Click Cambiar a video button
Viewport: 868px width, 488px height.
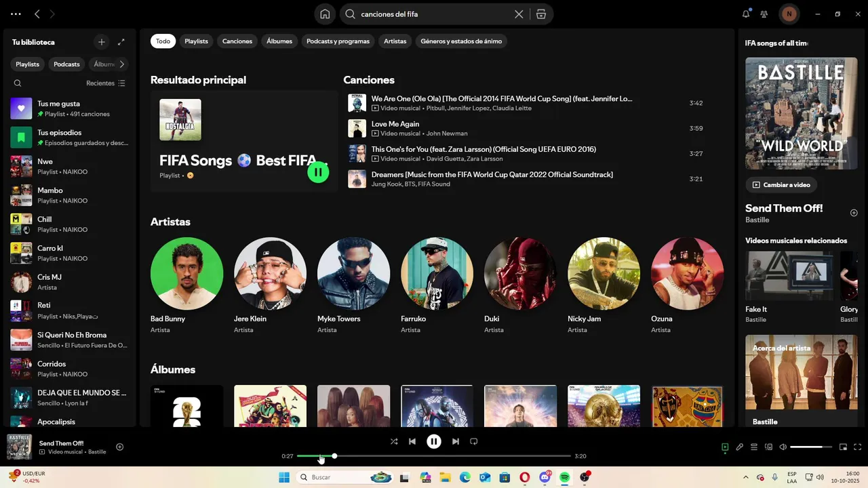[x=781, y=184]
